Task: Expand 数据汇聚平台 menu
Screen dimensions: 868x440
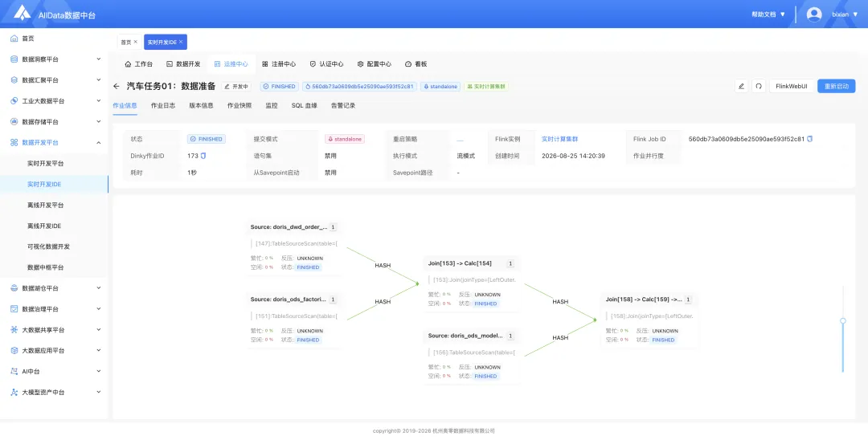Action: (54, 80)
